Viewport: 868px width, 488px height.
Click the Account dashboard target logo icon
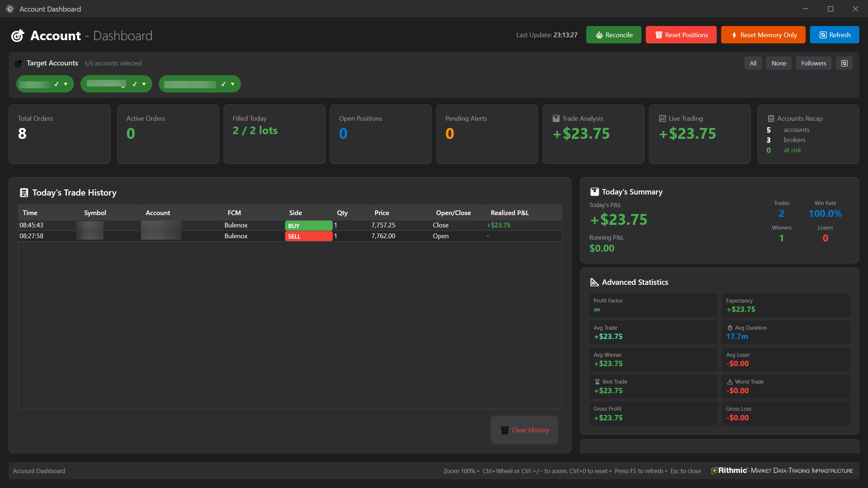click(x=17, y=35)
